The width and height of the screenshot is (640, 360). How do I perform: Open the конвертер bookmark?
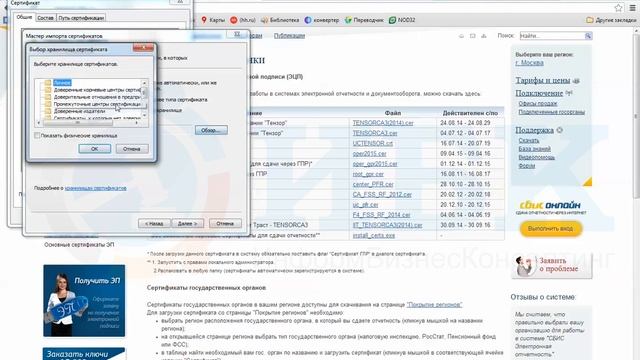(x=322, y=20)
